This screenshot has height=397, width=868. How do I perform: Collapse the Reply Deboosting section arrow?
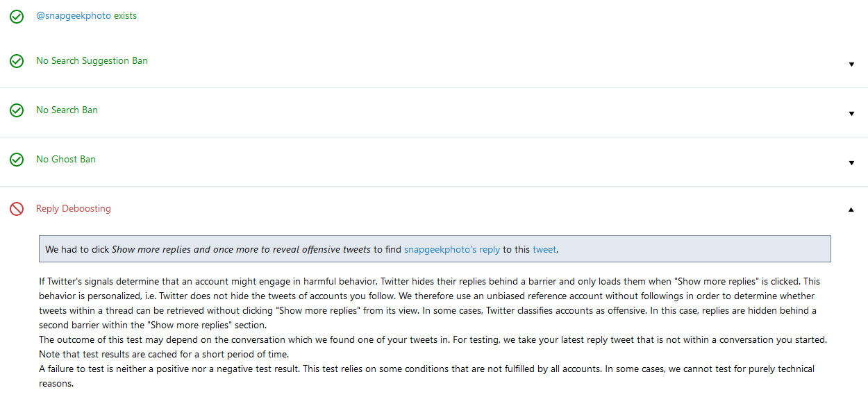tap(851, 210)
